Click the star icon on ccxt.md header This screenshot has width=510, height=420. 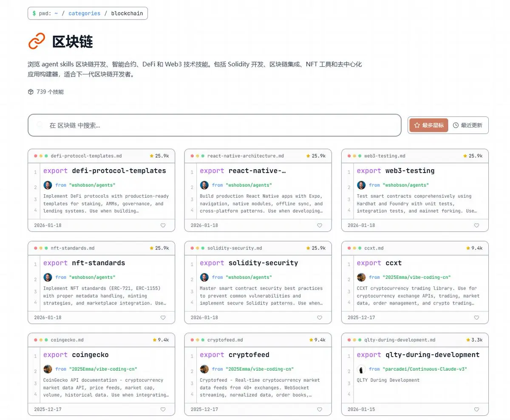pos(468,248)
